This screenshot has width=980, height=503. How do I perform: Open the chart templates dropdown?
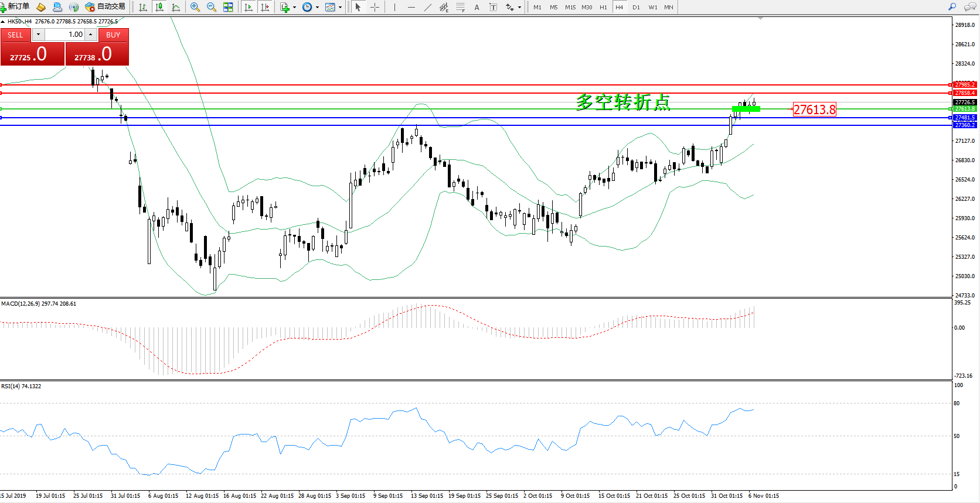[340, 7]
